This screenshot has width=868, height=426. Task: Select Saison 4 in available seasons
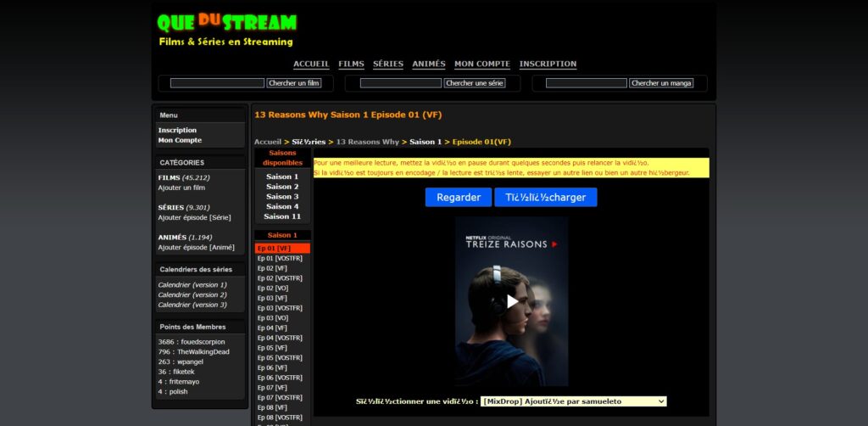click(x=282, y=206)
